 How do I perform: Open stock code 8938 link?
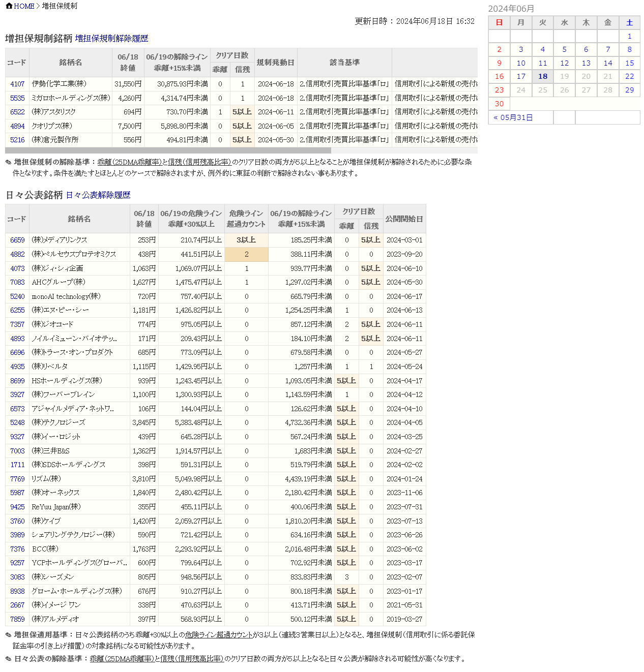[17, 591]
